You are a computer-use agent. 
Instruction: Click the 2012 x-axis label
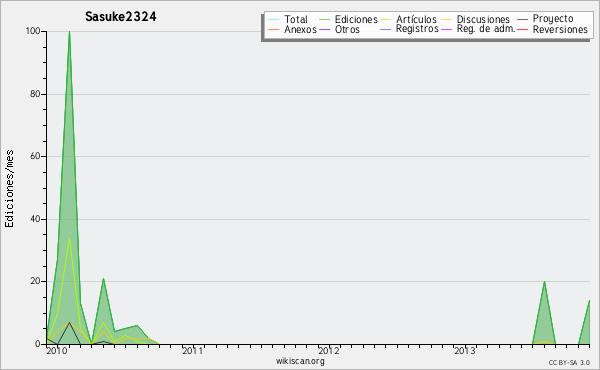(x=329, y=351)
